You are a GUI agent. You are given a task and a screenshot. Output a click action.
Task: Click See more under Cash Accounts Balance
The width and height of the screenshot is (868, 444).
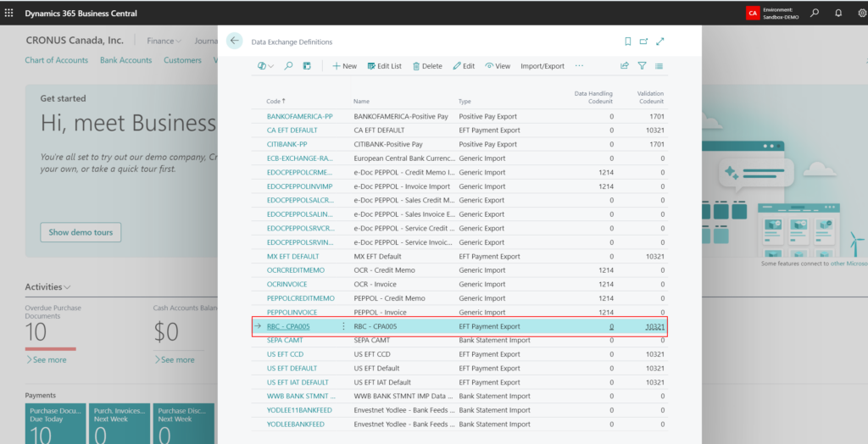click(174, 360)
